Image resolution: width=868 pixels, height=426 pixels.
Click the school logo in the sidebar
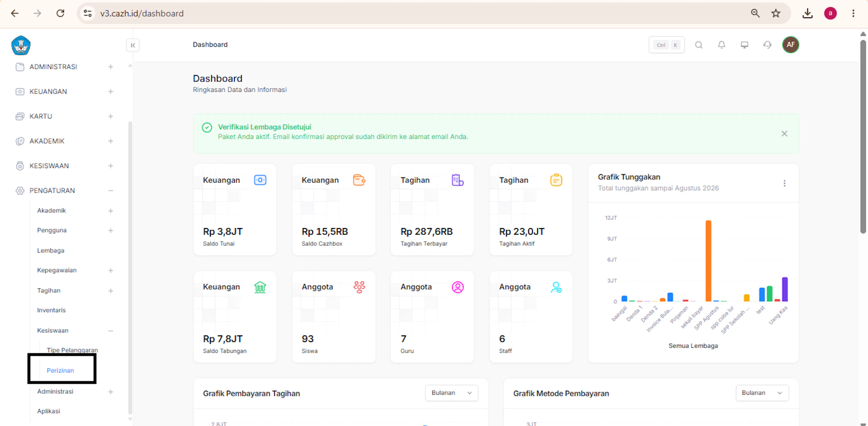pos(21,45)
